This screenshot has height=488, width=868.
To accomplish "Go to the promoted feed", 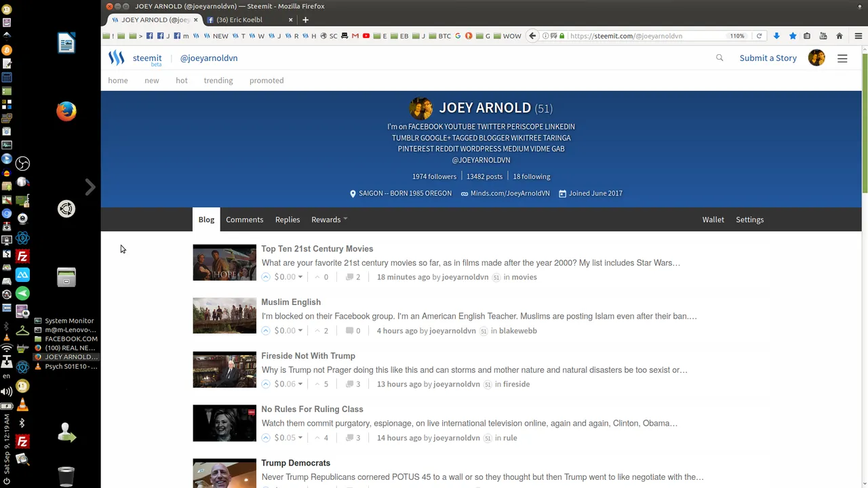I will (x=267, y=80).
